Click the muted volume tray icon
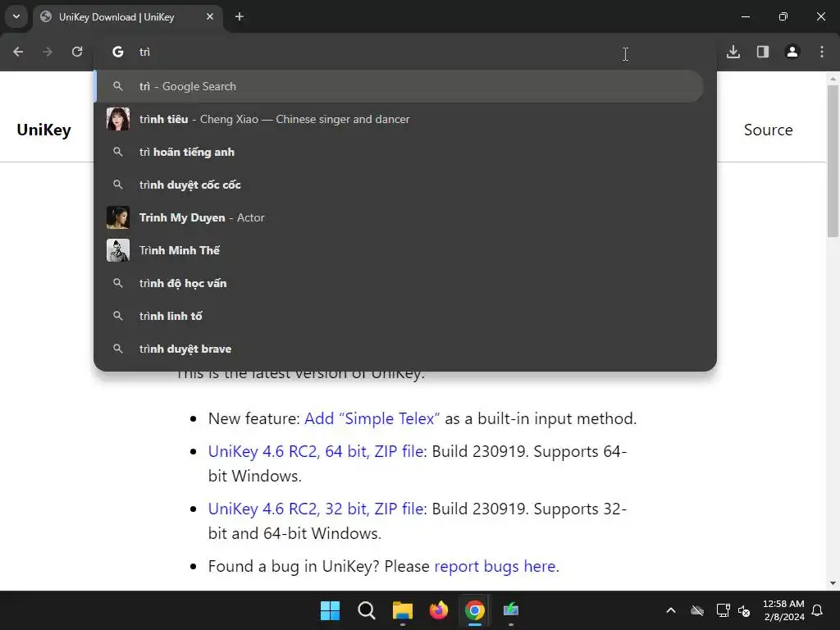840x630 pixels. tap(744, 610)
